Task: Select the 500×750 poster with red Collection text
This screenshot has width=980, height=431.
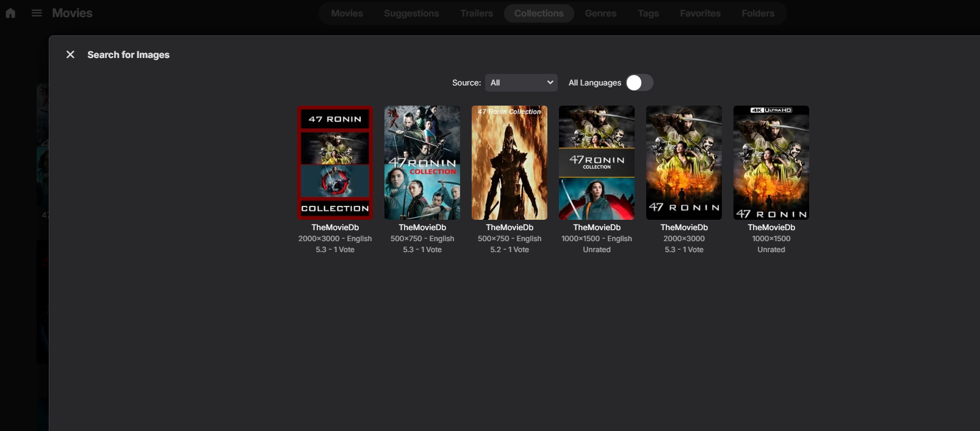Action: 422,162
